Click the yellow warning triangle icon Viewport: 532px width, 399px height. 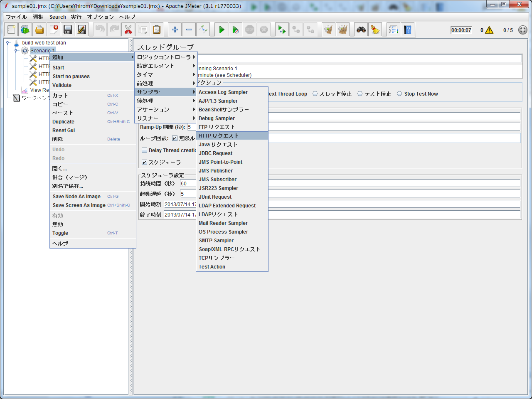[489, 30]
